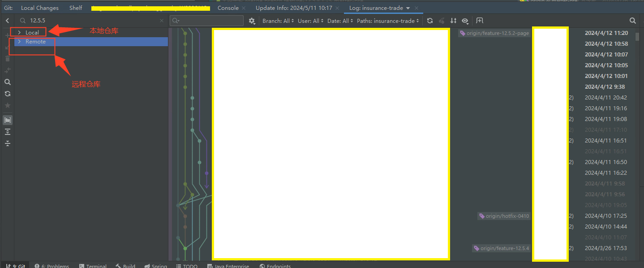Open the Branch: All filter dropdown
Viewport: 644px width, 268px height.
click(278, 21)
